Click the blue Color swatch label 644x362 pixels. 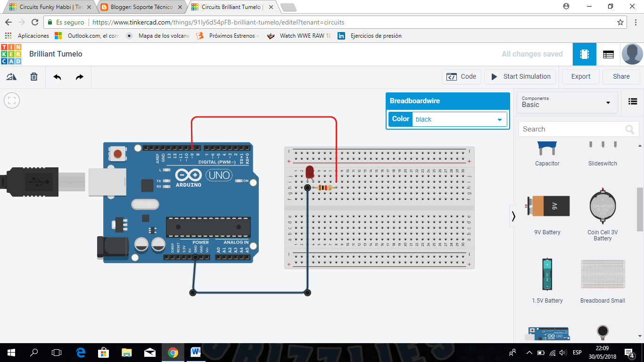[x=400, y=119]
